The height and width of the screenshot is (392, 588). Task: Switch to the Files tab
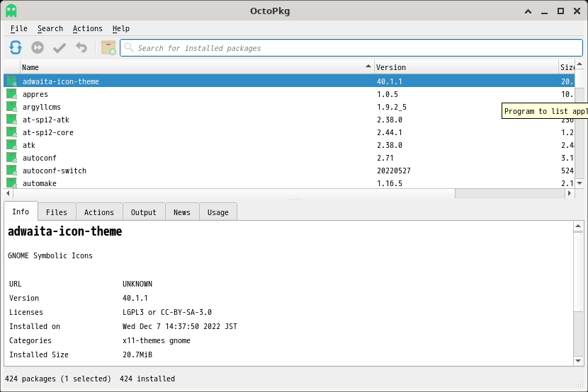tap(57, 212)
